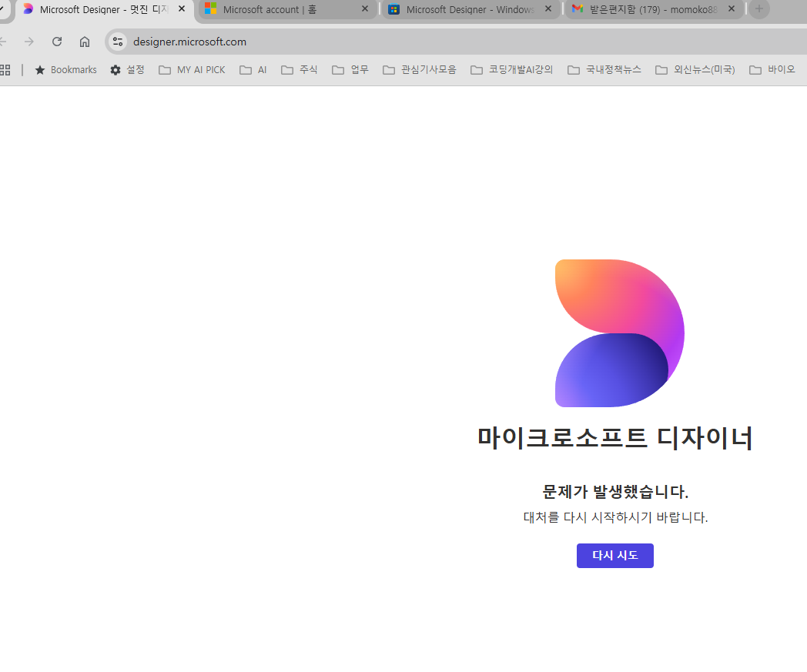Go to browser home page
The height and width of the screenshot is (672, 807).
85,42
